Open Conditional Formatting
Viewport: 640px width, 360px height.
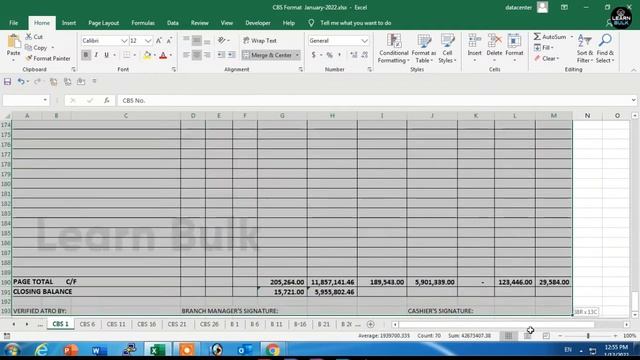(x=393, y=49)
